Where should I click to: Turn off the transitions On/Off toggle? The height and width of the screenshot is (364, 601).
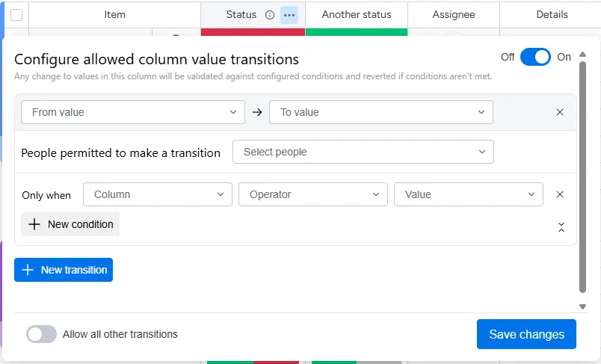[x=535, y=57]
